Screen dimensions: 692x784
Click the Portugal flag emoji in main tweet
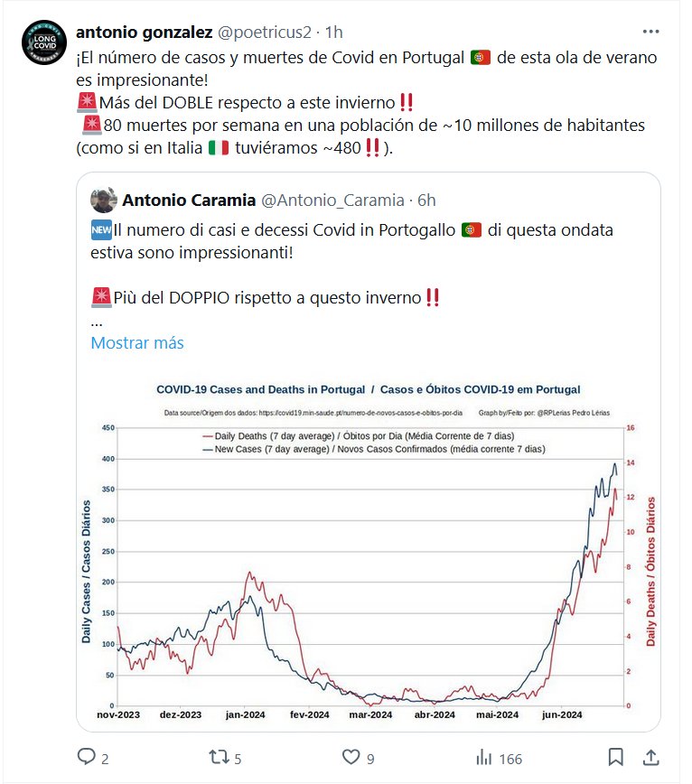coord(480,57)
